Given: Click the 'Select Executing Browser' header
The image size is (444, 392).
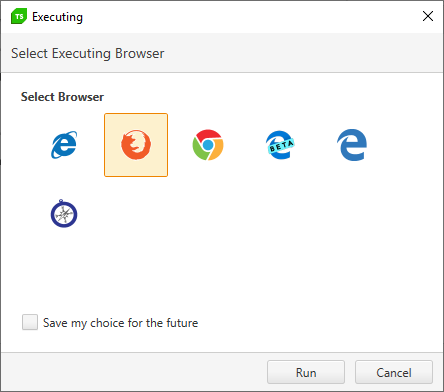Looking at the screenshot, I should click(88, 53).
